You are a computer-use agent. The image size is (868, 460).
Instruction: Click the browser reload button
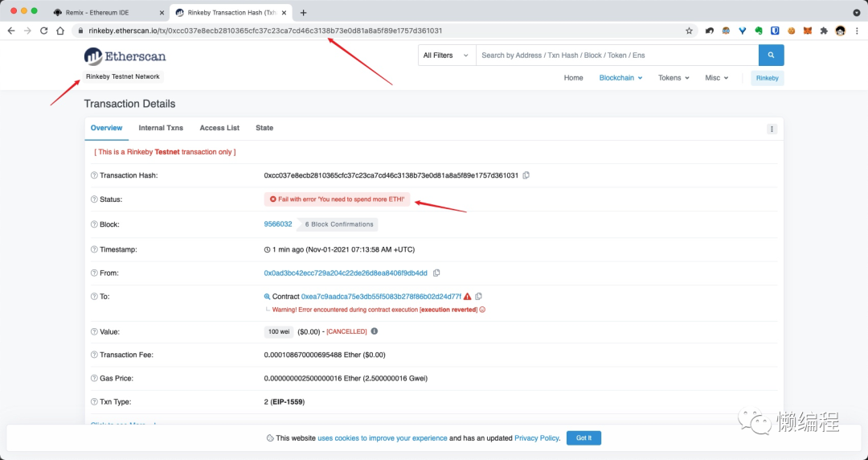43,31
